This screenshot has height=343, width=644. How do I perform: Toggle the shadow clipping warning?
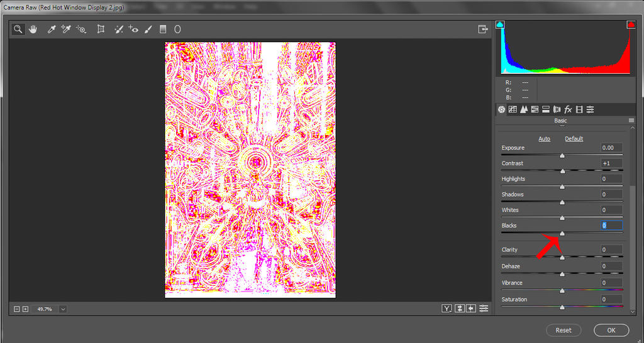click(500, 24)
